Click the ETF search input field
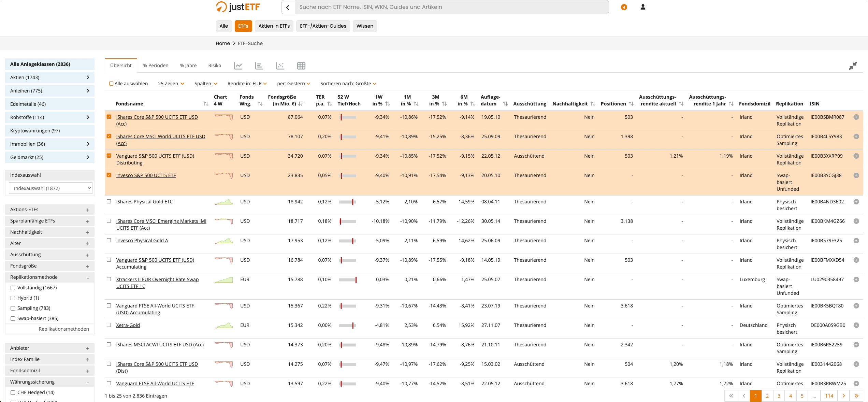The image size is (868, 402). pos(451,7)
